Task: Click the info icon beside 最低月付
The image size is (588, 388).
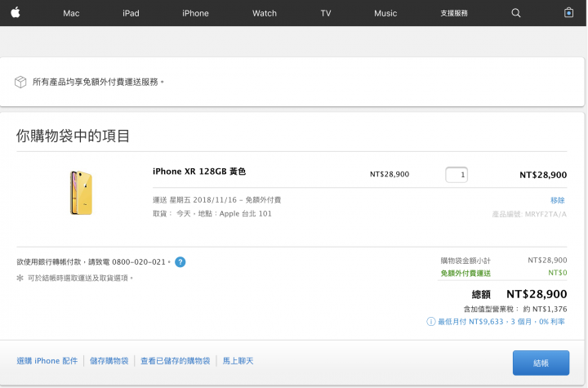Action: click(431, 322)
